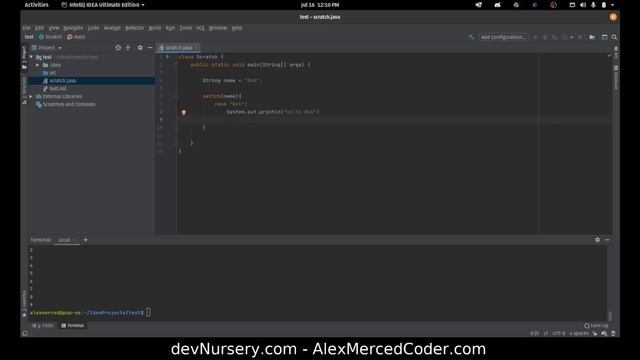Open the Window menu
The height and width of the screenshot is (360, 640).
[218, 28]
